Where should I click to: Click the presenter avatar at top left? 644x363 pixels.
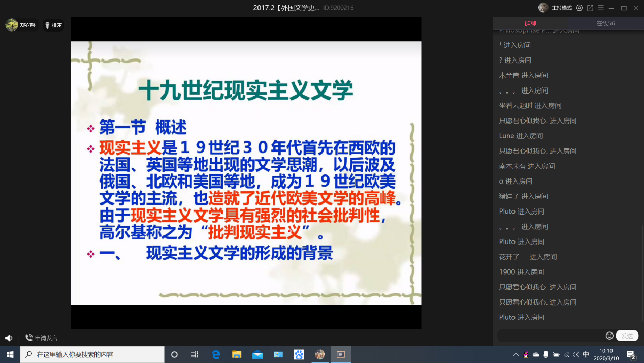12,25
